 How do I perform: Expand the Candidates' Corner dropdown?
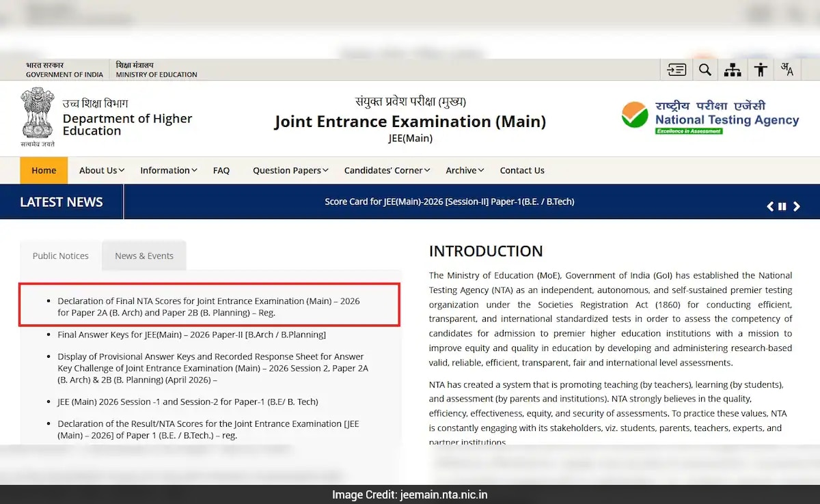click(x=387, y=171)
